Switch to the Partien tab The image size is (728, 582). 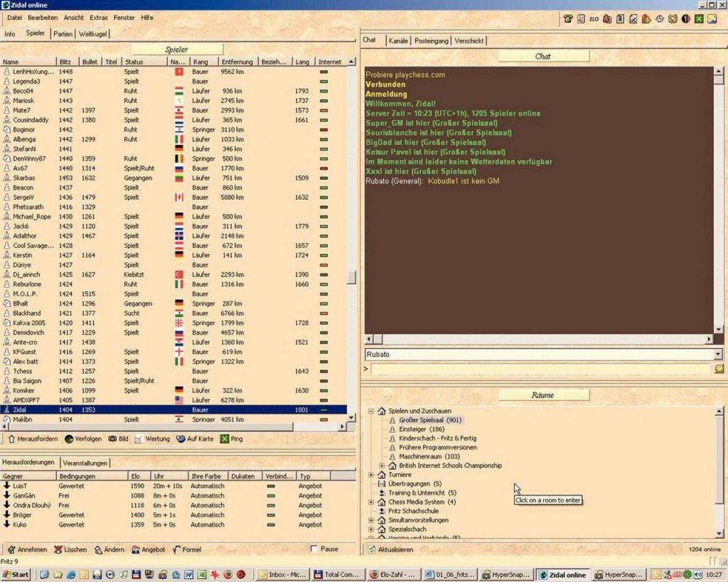[x=63, y=34]
